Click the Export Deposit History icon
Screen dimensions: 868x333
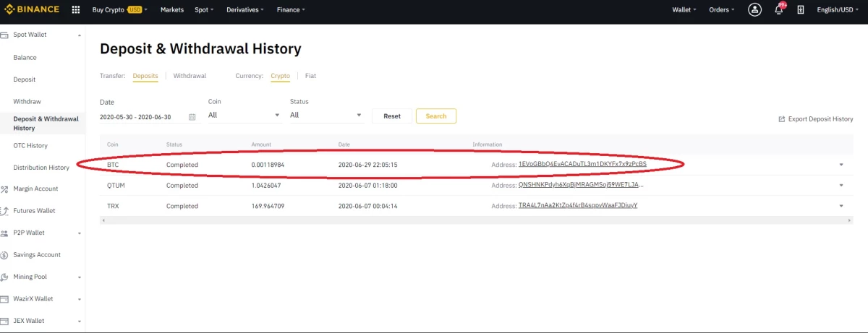pos(782,119)
